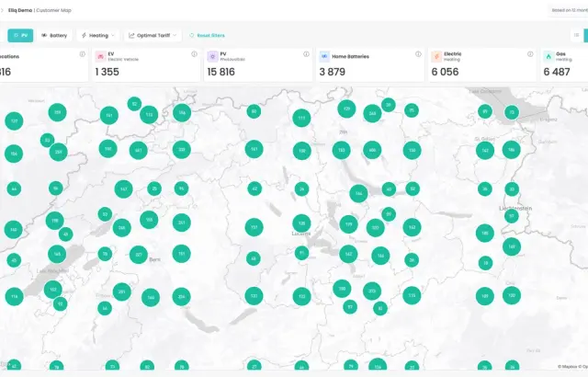Select the Electric heating count 6 056

[445, 72]
